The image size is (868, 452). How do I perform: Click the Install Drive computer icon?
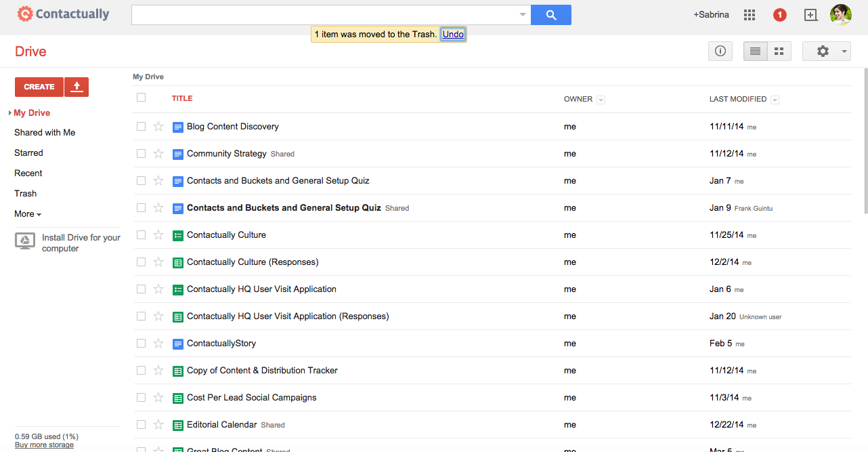click(x=25, y=241)
